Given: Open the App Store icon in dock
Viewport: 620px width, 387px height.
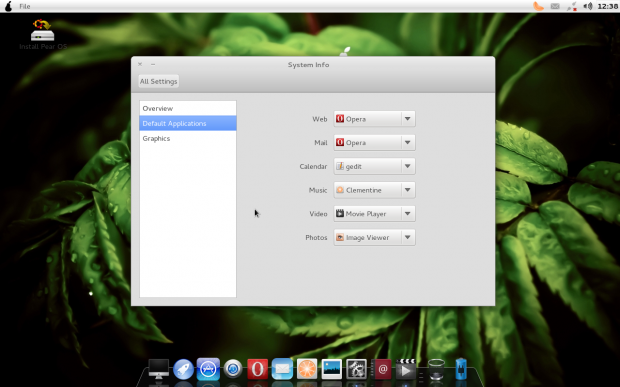Looking at the screenshot, I should pyautogui.click(x=208, y=369).
